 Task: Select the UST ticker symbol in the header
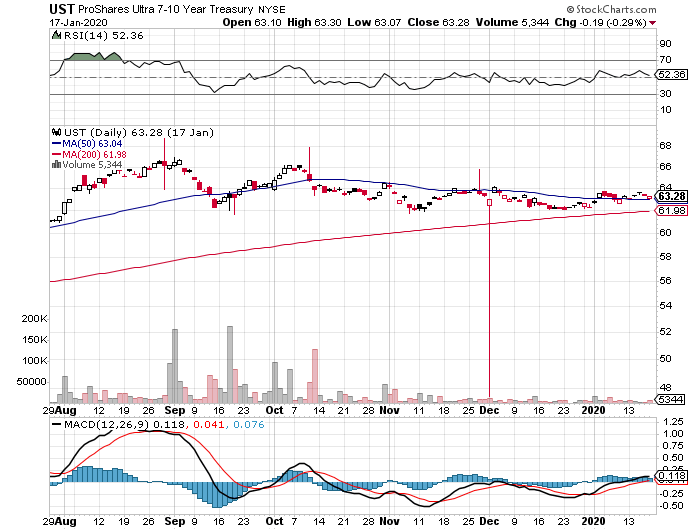pos(62,9)
